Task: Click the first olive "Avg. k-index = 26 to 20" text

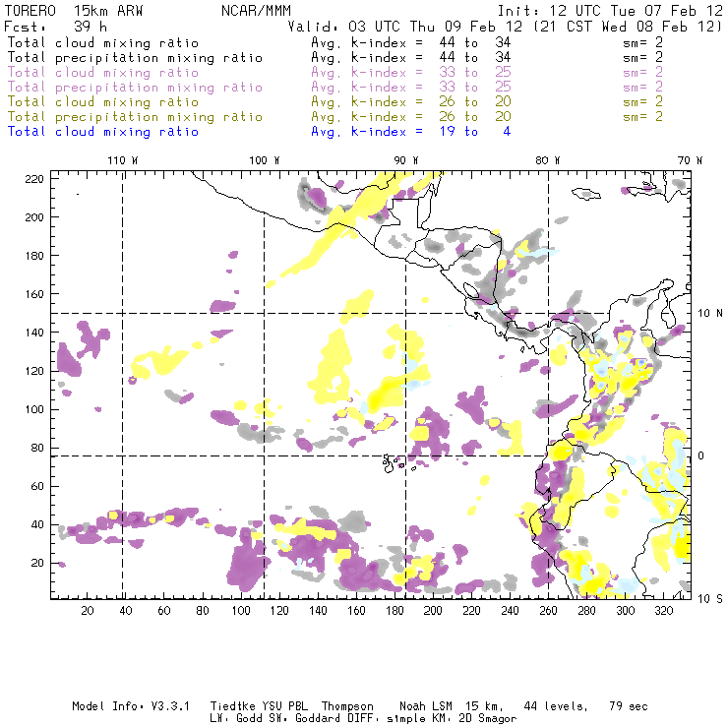Action: 411,102
